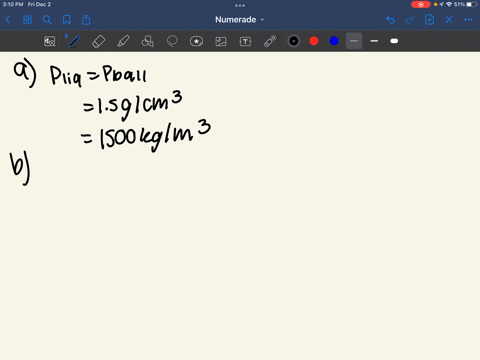Image resolution: width=480 pixels, height=360 pixels.
Task: Select the Pen tool
Action: tap(74, 41)
